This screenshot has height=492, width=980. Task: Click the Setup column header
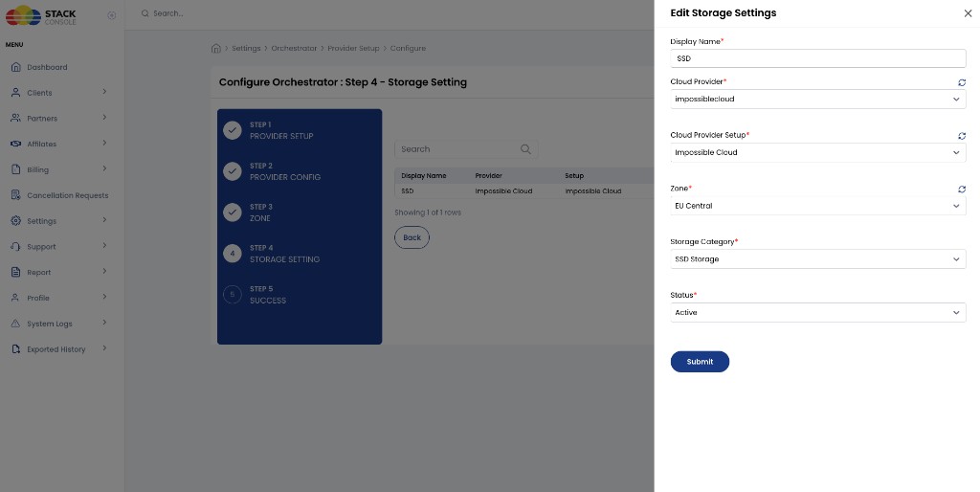pos(574,176)
